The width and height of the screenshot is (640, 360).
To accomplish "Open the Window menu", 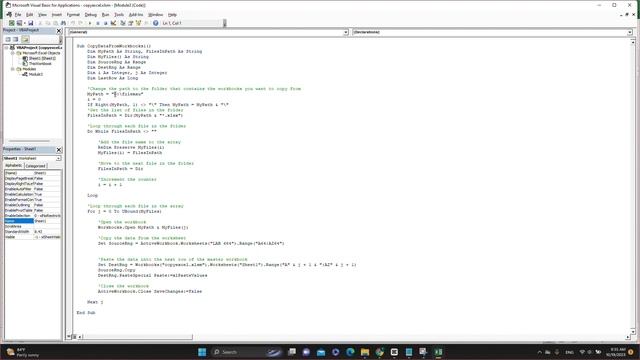I will (156, 15).
